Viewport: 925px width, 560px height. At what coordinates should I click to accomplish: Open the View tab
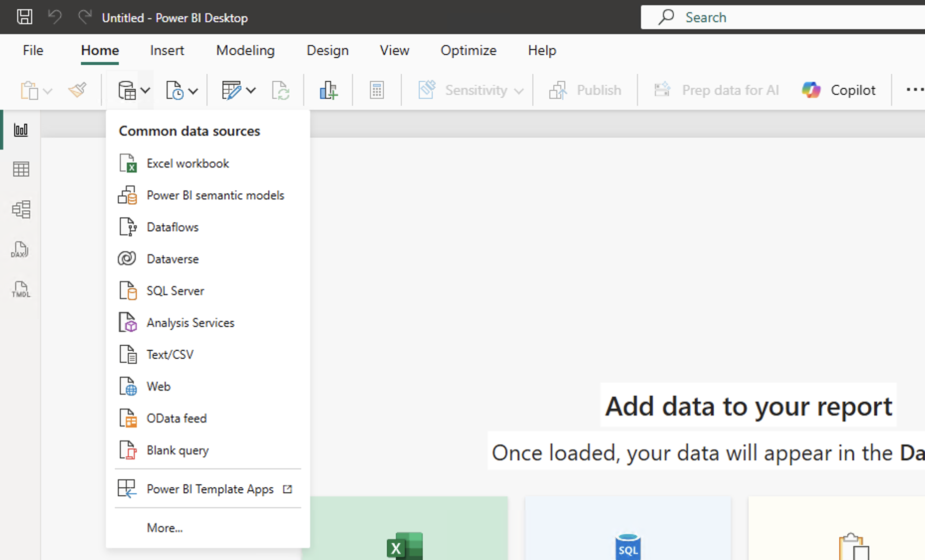pos(394,50)
